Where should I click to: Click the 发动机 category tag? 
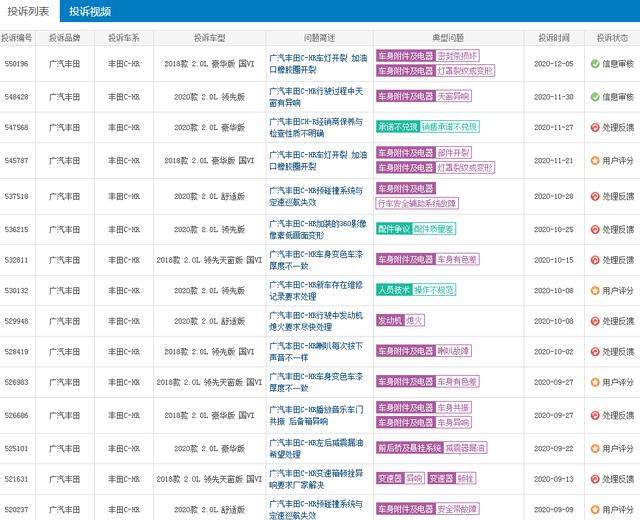tap(390, 321)
